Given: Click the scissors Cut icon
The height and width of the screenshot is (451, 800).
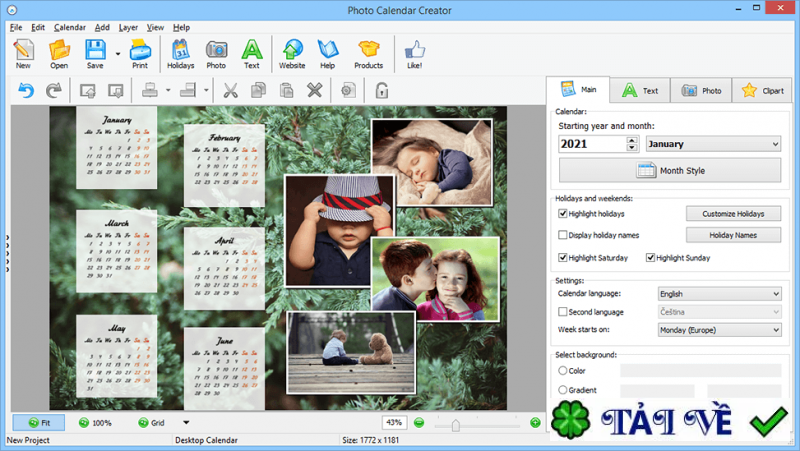Looking at the screenshot, I should (230, 91).
